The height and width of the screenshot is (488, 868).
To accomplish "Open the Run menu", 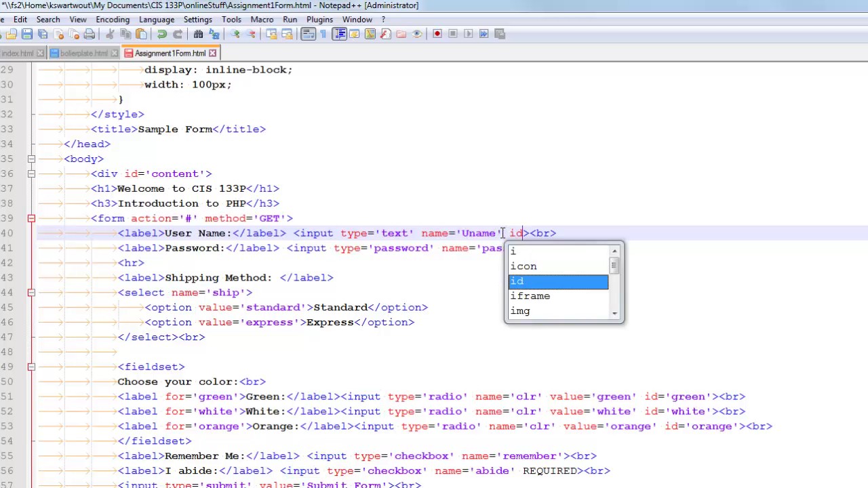I will point(290,20).
